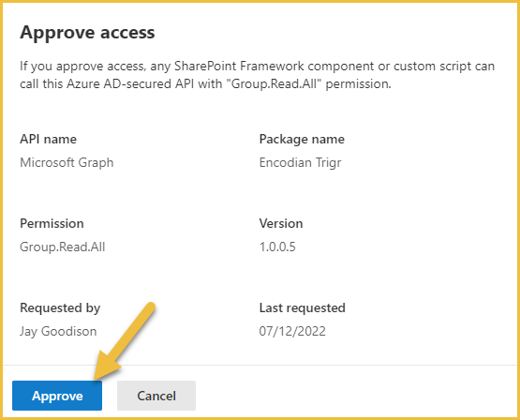Viewport: 520px width, 420px height.
Task: Click the quoted "Group.Read.All" text in description
Action: click(x=274, y=83)
